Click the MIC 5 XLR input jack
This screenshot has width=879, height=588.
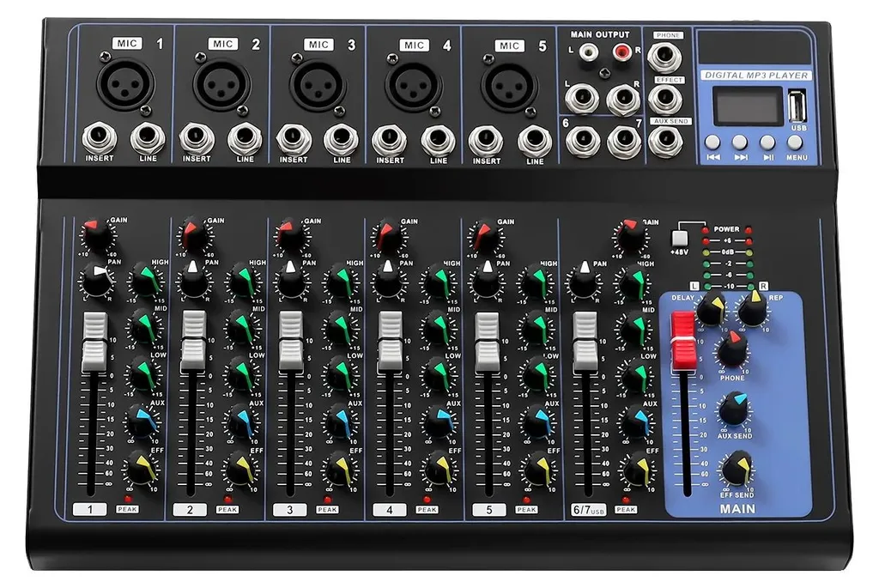click(509, 87)
